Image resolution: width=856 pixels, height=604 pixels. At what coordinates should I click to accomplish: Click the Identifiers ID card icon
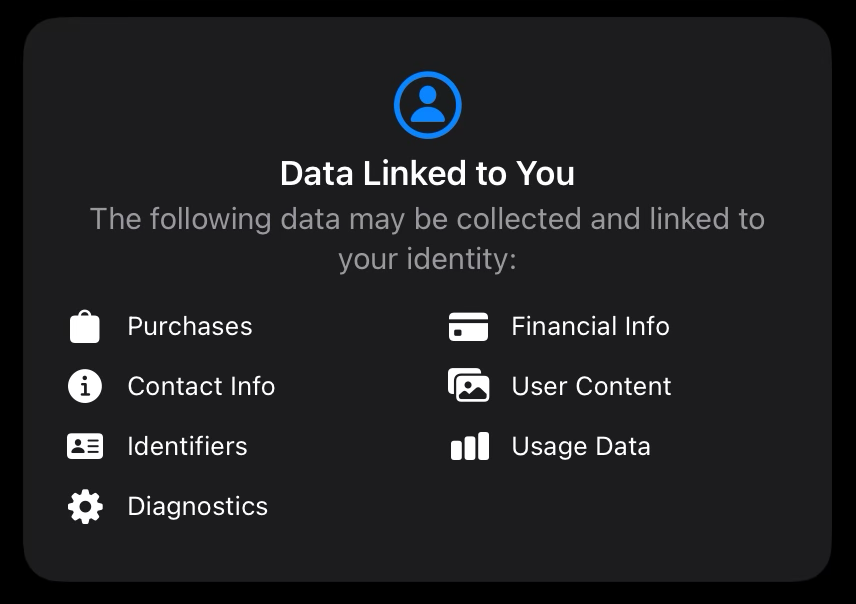[x=85, y=446]
